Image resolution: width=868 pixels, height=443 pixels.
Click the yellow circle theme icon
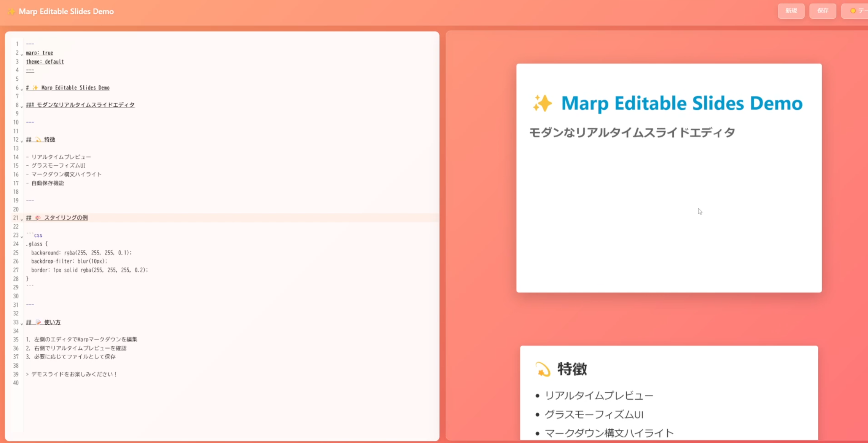coord(853,11)
